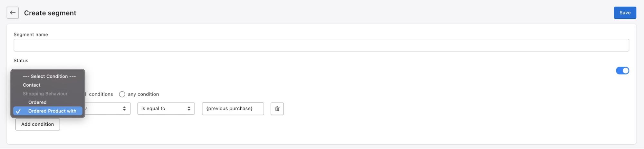The height and width of the screenshot is (149, 644).
Task: Click the 'Shopping Behaviour' group header
Action: coord(45,94)
